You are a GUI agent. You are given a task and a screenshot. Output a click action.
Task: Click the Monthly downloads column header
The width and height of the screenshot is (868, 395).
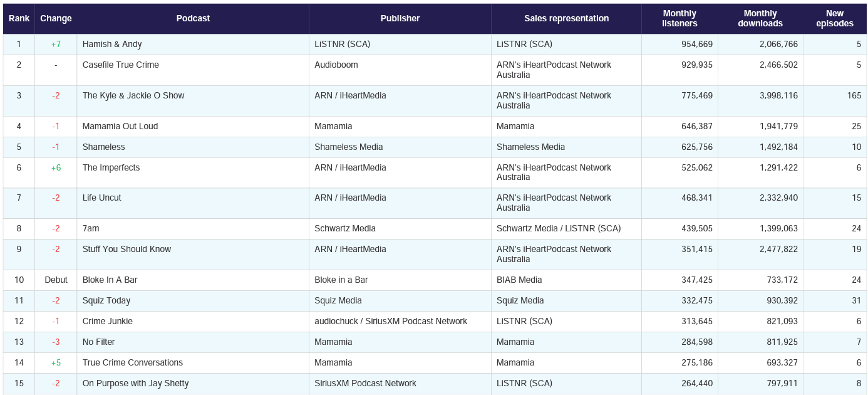(760, 19)
